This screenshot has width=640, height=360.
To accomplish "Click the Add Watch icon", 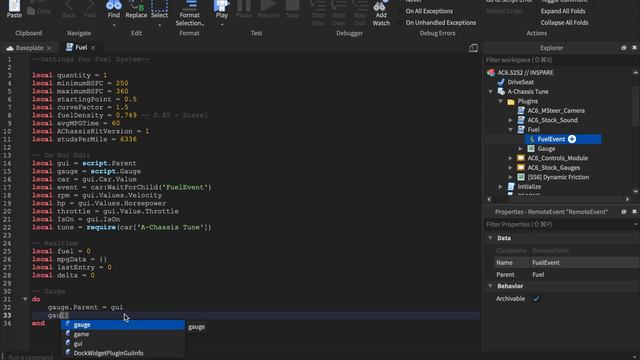I will (x=380, y=6).
